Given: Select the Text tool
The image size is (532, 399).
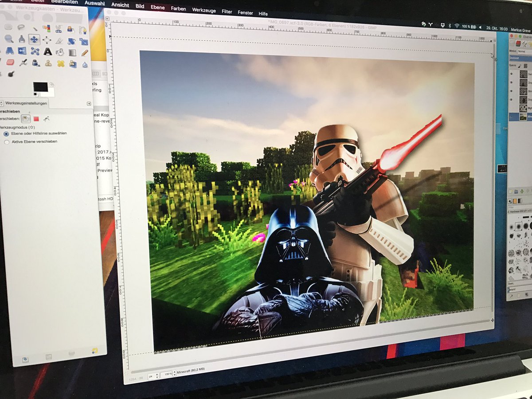Looking at the screenshot, I should coord(47,51).
